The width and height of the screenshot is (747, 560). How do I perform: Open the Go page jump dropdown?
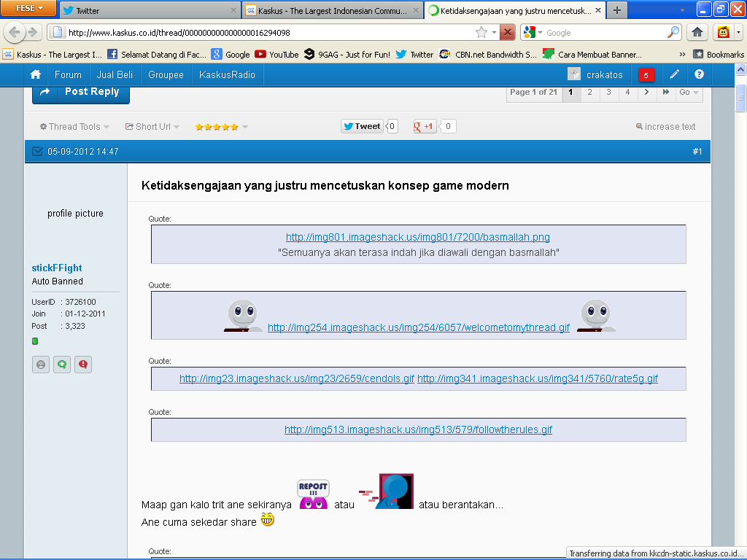[689, 93]
